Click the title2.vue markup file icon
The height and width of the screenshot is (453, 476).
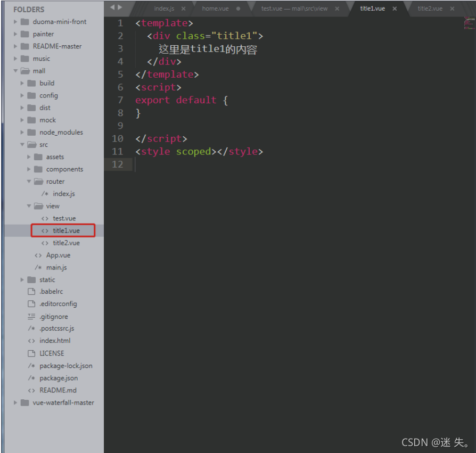45,243
